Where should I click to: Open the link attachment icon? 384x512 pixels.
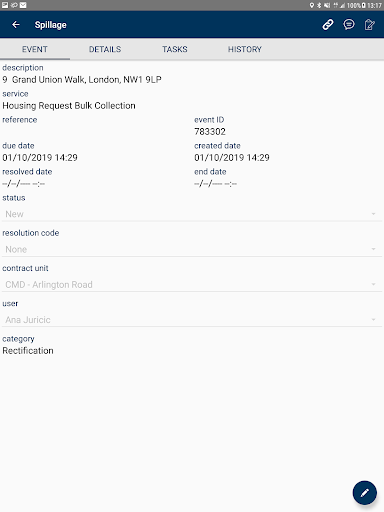(328, 25)
